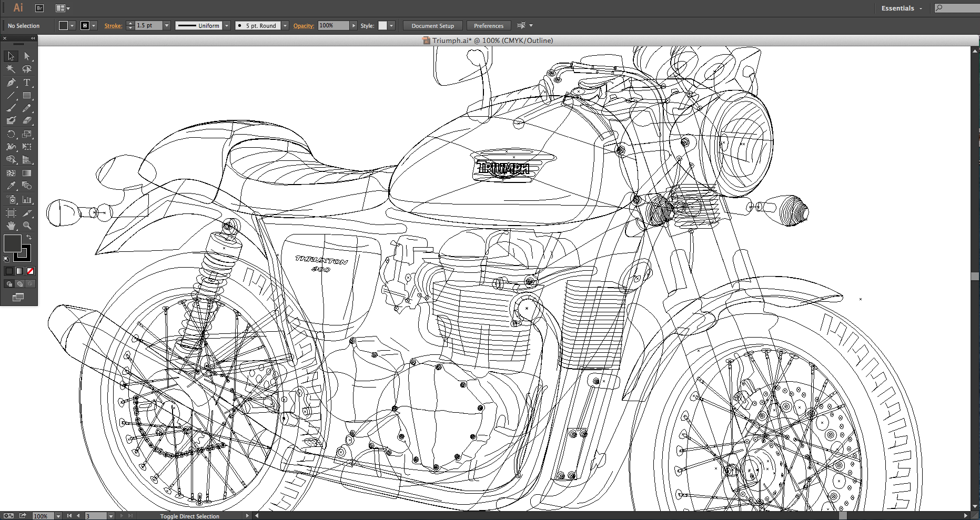Launch Adobe Bridge from the app bar
The width and height of the screenshot is (980, 520).
[x=39, y=8]
